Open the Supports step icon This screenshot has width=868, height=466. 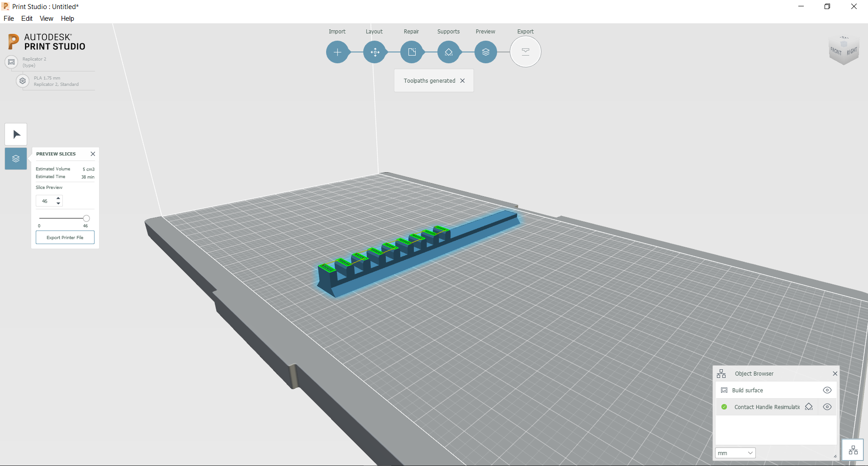coord(449,52)
